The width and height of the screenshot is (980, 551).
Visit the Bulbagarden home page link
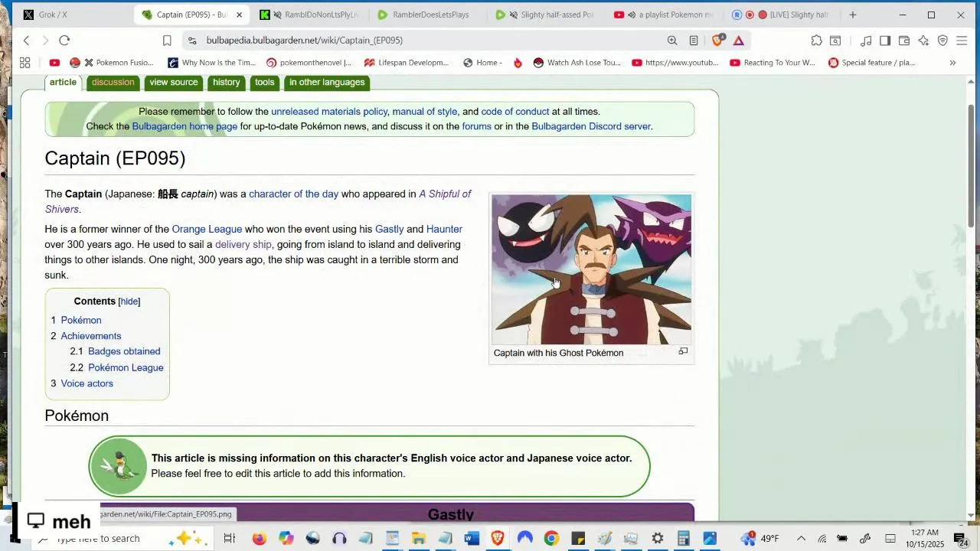[x=185, y=126]
